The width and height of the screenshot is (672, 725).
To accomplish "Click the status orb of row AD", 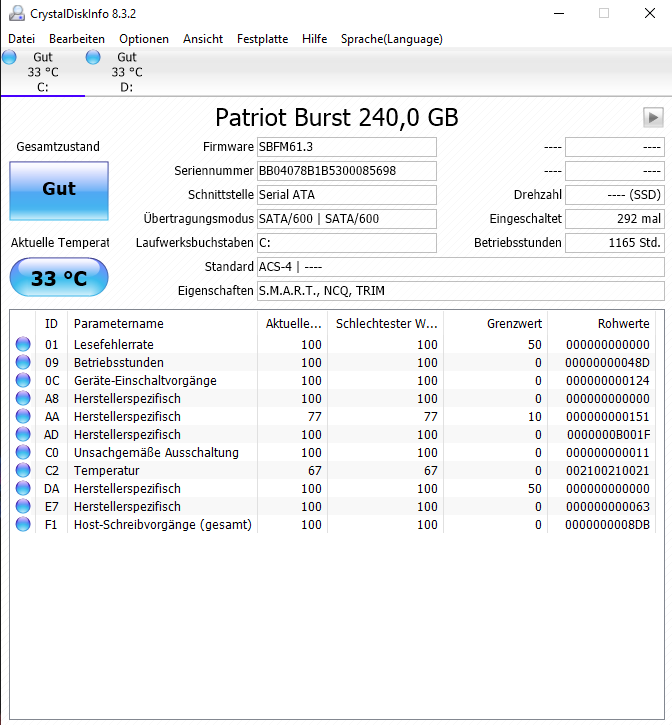I will (x=23, y=434).
